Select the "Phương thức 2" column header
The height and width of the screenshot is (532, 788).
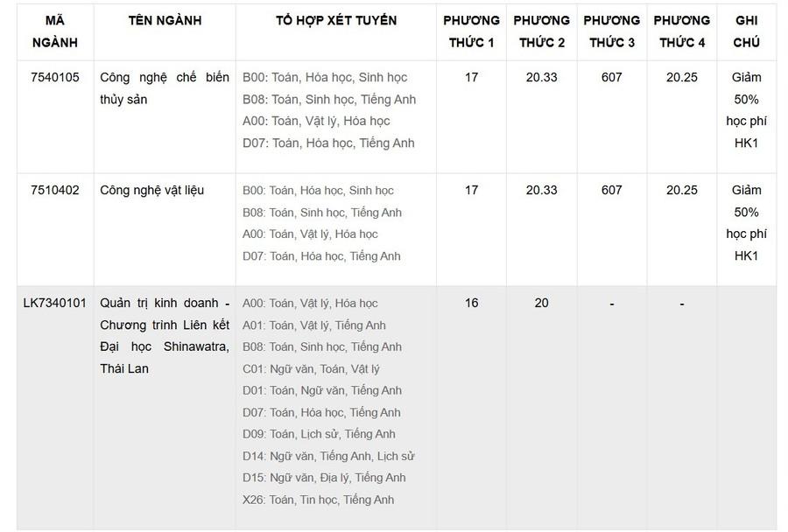[x=541, y=31]
